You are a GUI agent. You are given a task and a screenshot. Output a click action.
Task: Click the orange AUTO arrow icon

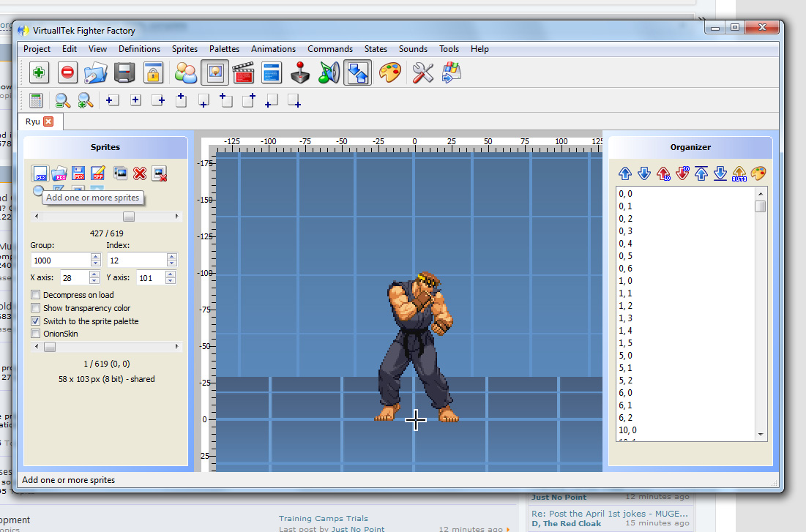(x=739, y=173)
